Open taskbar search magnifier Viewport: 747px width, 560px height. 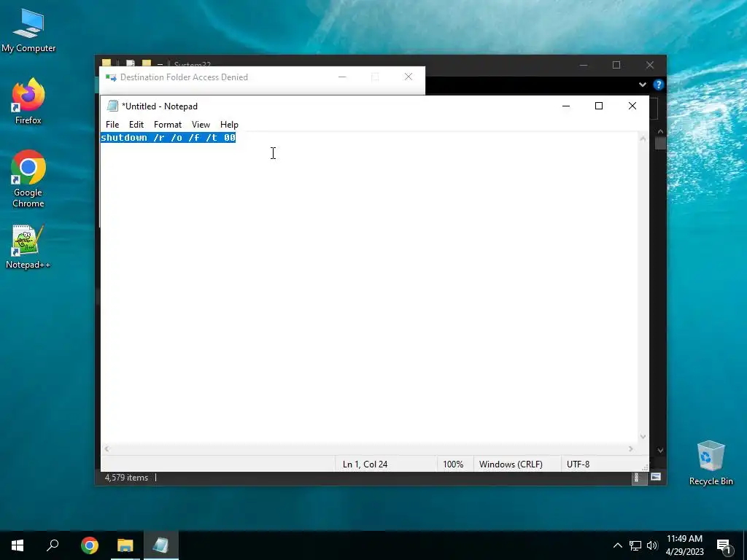53,545
